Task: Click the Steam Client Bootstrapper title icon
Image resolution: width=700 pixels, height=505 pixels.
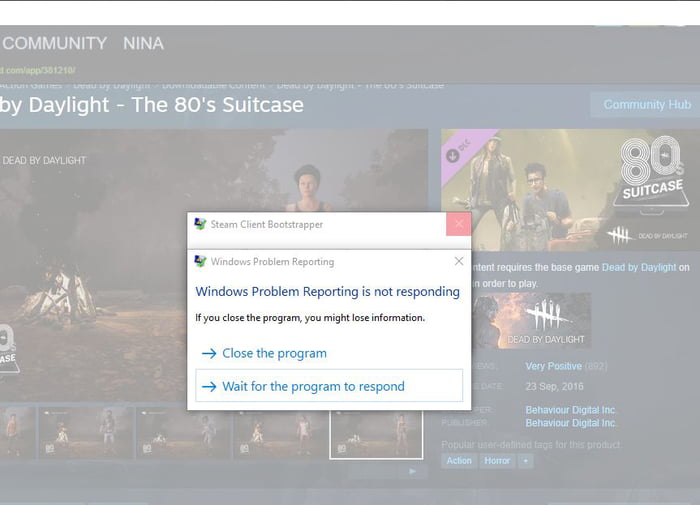Action: (x=200, y=224)
